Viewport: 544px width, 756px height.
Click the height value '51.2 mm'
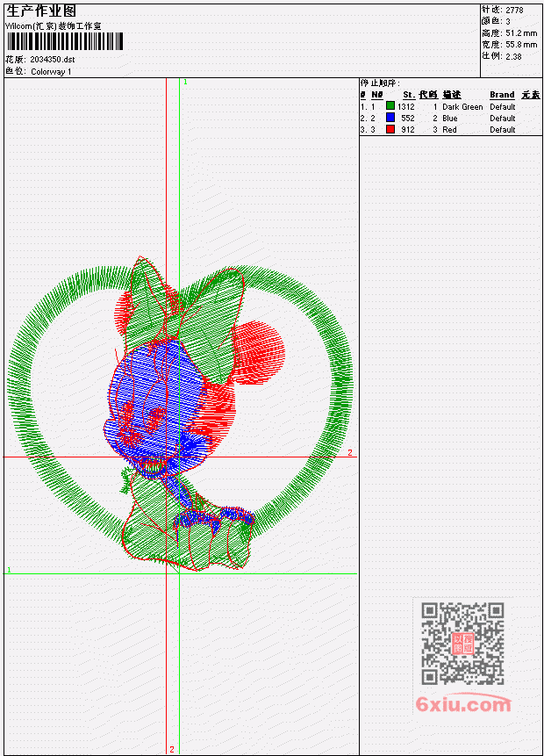coord(521,33)
